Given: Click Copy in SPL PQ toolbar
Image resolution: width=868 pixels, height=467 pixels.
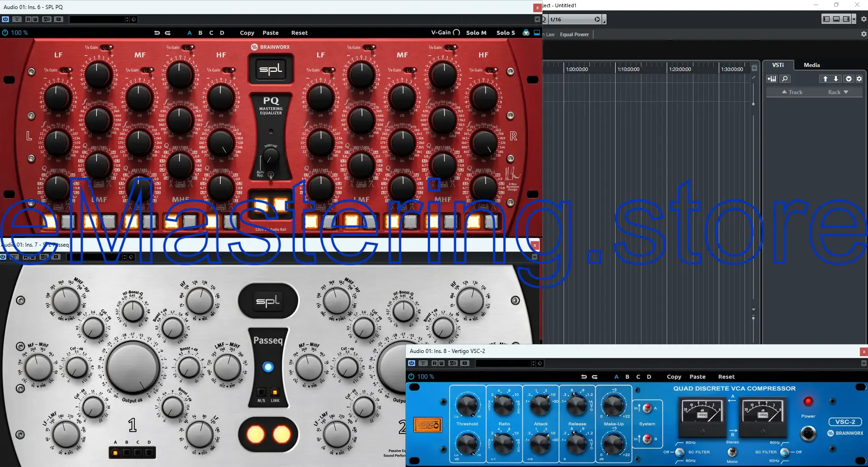Looking at the screenshot, I should pyautogui.click(x=247, y=33).
